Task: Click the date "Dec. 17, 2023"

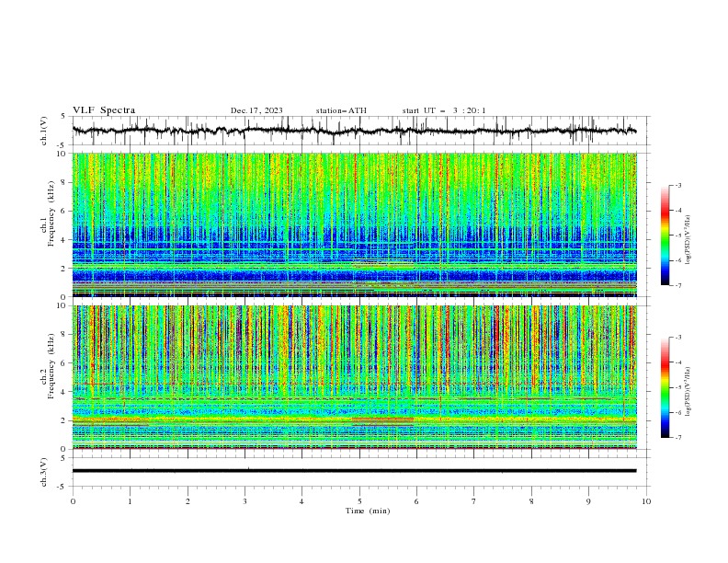Action: (256, 110)
